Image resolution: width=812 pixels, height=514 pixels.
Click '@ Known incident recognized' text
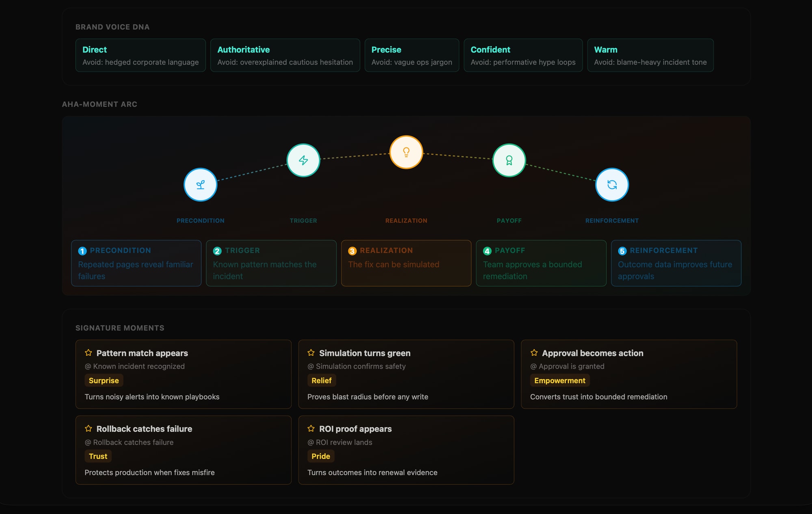click(135, 366)
